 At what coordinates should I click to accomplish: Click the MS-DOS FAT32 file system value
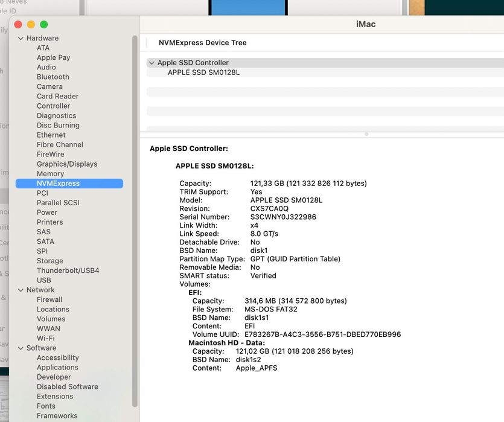point(271,309)
